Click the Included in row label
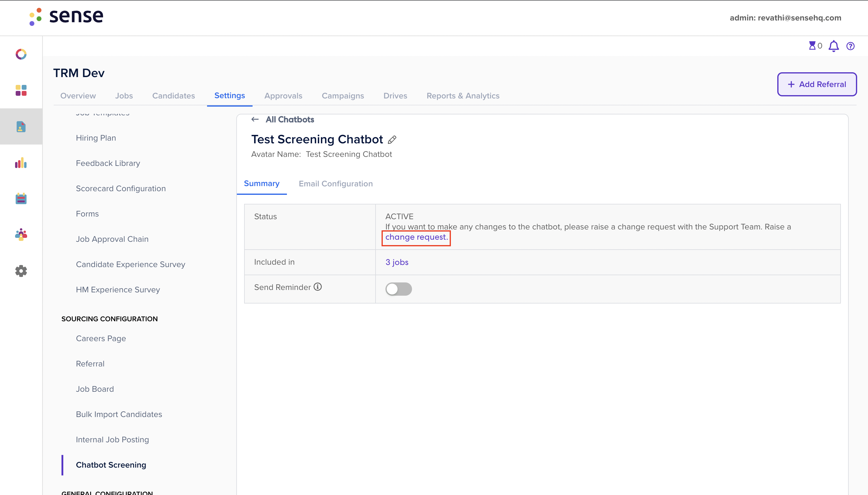 (274, 262)
